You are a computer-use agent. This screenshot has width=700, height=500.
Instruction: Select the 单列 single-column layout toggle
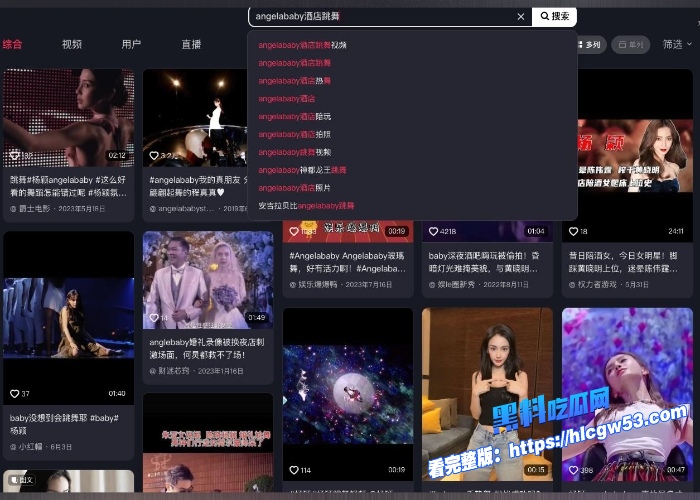[x=631, y=45]
